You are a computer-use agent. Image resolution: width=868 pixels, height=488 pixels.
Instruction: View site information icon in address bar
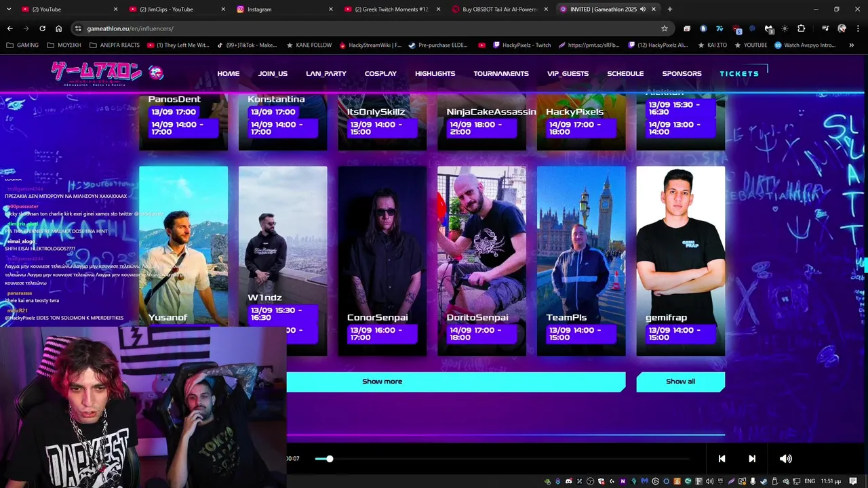coord(78,28)
